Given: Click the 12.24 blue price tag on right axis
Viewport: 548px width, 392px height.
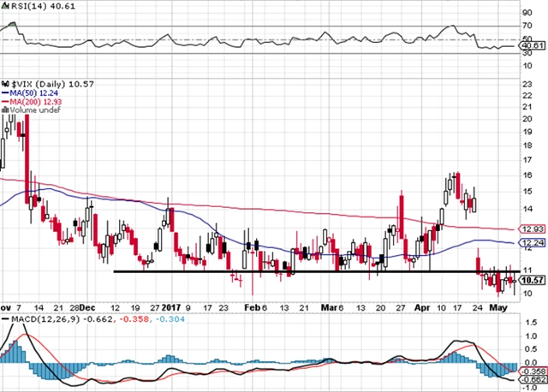Looking at the screenshot, I should (532, 243).
